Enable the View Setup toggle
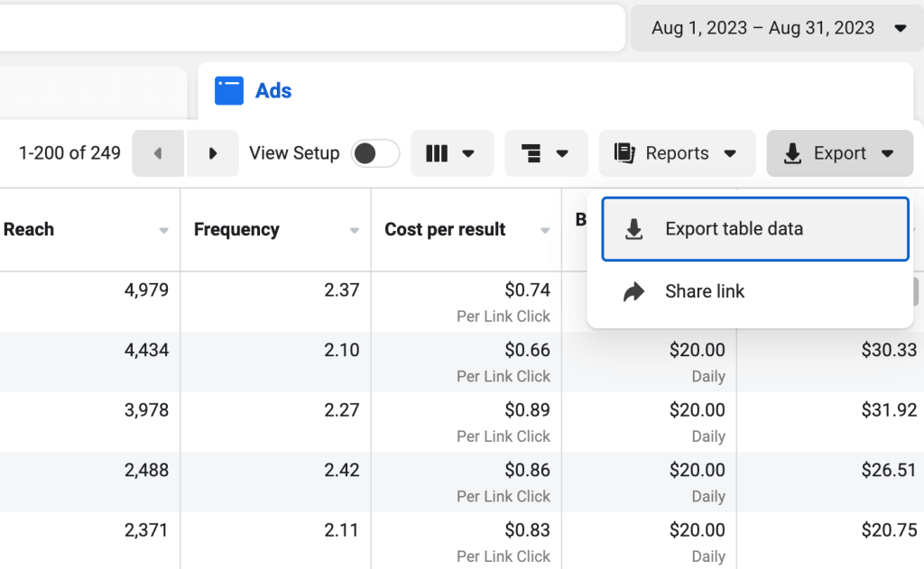 click(375, 153)
